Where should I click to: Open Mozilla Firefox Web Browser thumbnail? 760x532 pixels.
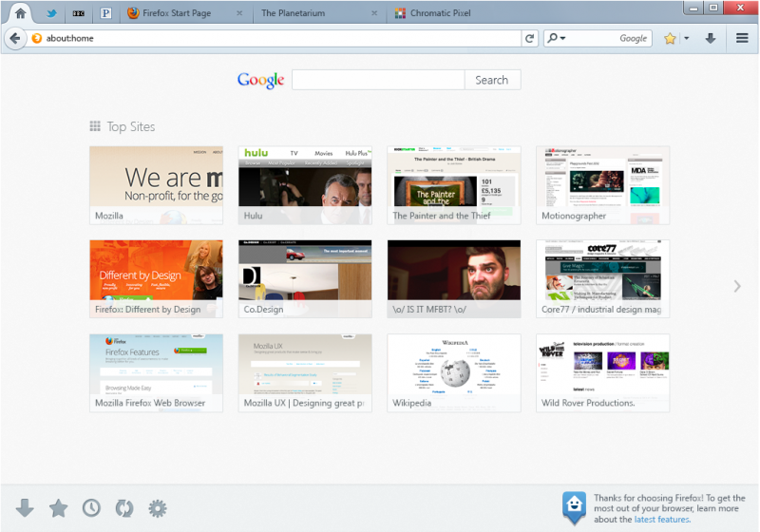pos(156,372)
